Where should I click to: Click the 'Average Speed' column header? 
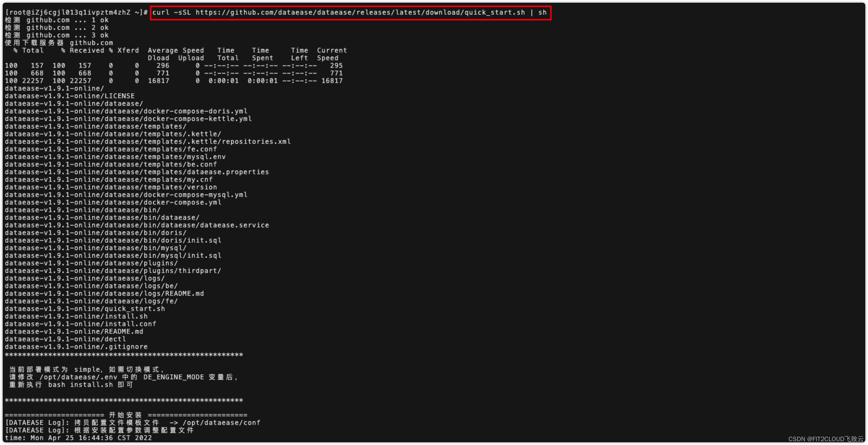[176, 51]
